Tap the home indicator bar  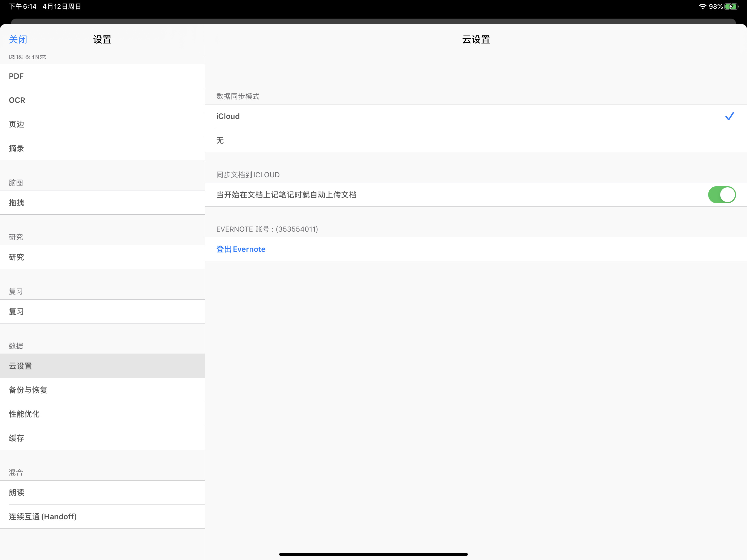373,554
